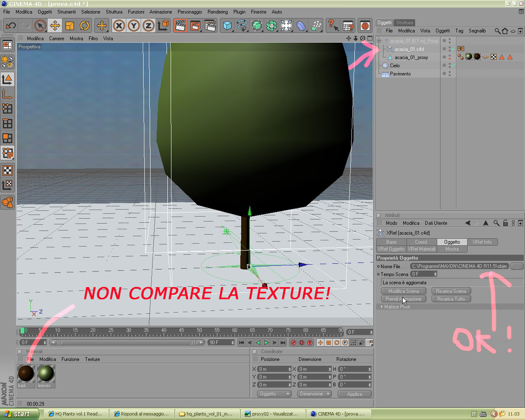Click the search magnifier in Object Manager
Viewport: 525px width, 420px height.
[498, 31]
